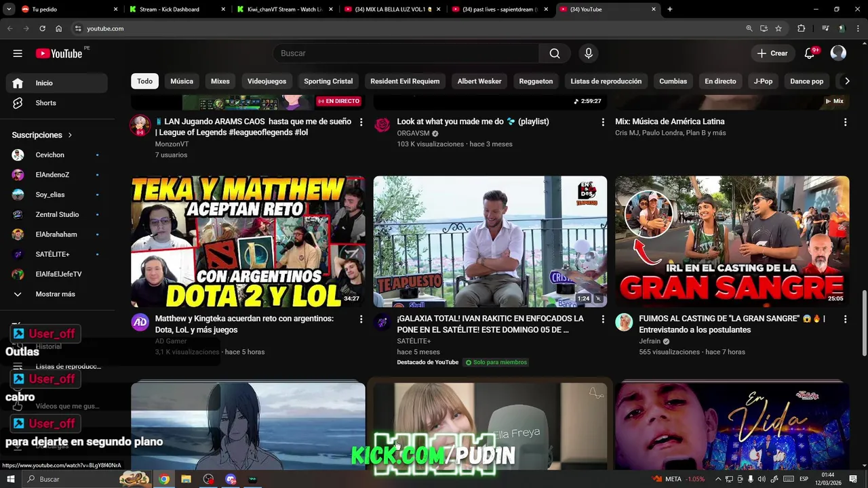868x488 pixels.
Task: Open the Soy_elias subscription channel
Action: 57,195
